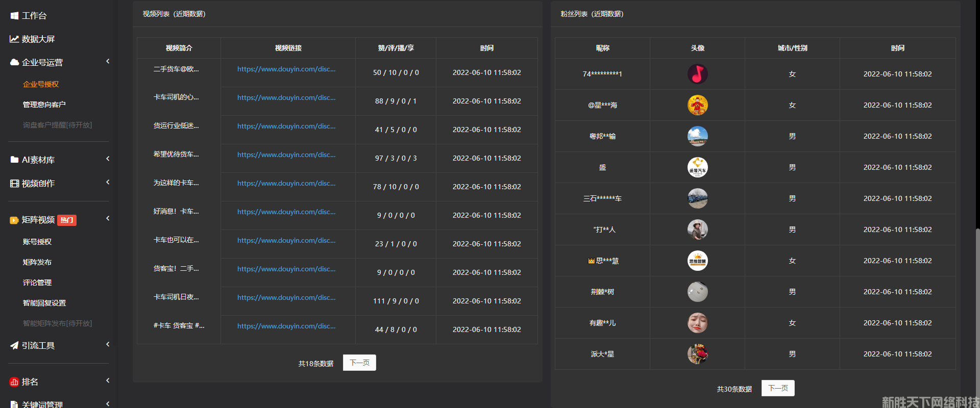Open 管理意向客户 submenu item
This screenshot has height=408, width=980.
point(44,105)
